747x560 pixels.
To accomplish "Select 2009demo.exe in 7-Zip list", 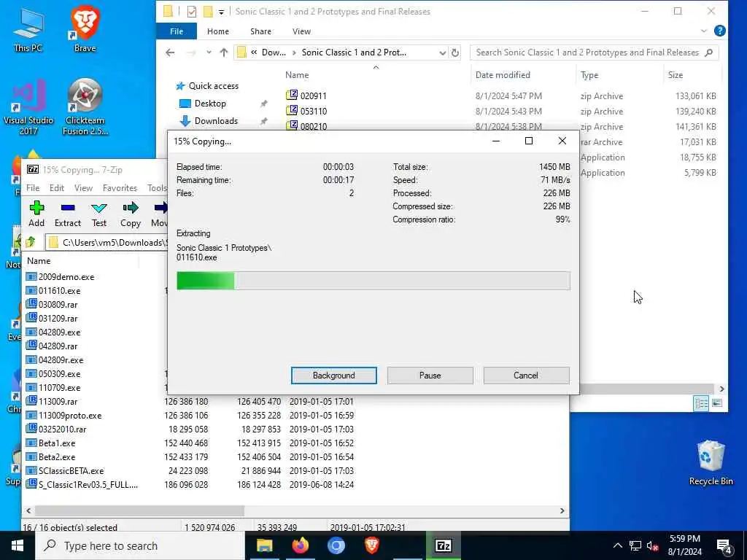I will pos(66,276).
